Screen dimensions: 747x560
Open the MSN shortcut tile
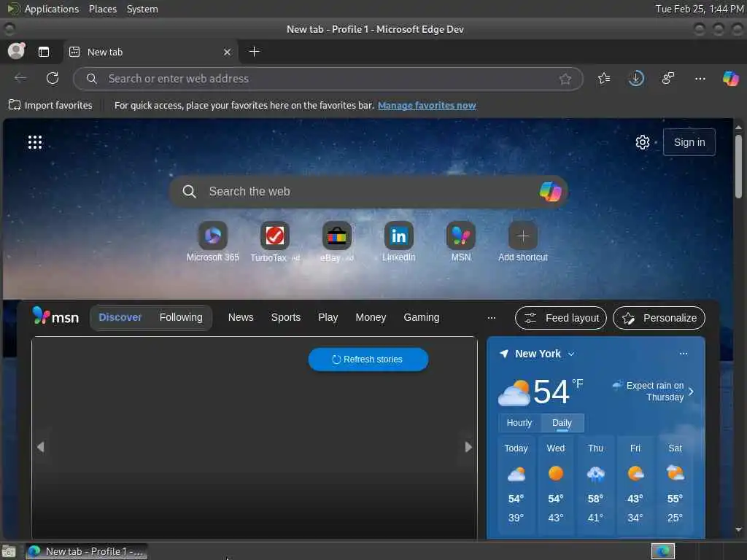pyautogui.click(x=461, y=242)
